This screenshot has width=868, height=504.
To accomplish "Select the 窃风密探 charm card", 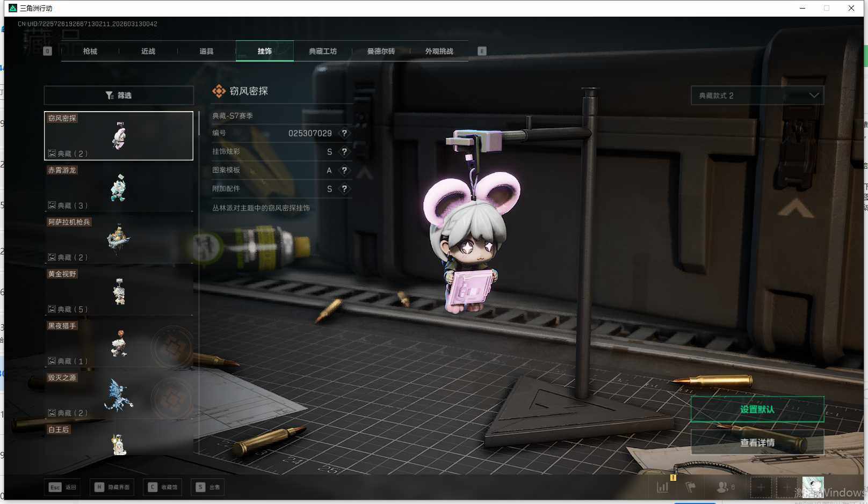I will [x=119, y=136].
